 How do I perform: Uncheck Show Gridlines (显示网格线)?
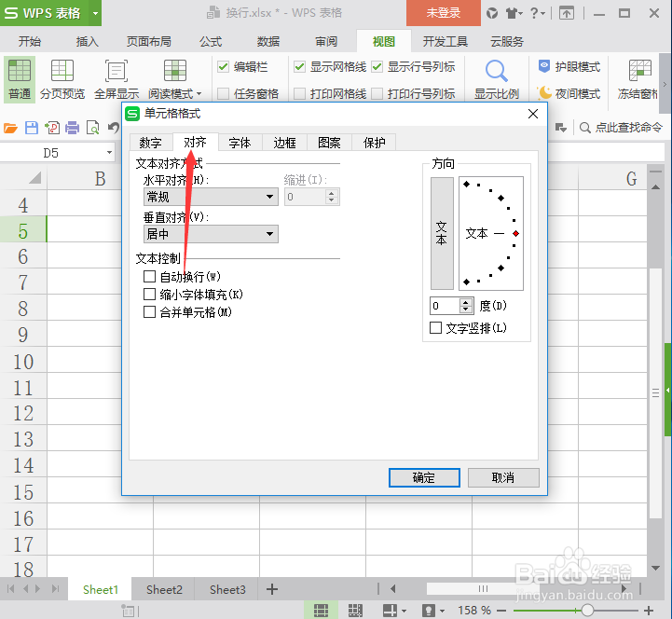point(299,67)
